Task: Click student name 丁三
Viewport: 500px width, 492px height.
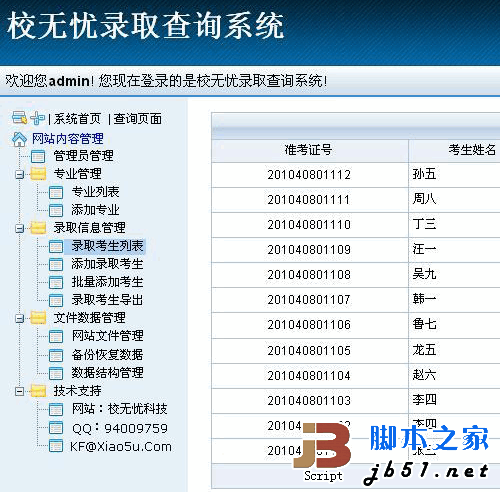Action: click(424, 224)
